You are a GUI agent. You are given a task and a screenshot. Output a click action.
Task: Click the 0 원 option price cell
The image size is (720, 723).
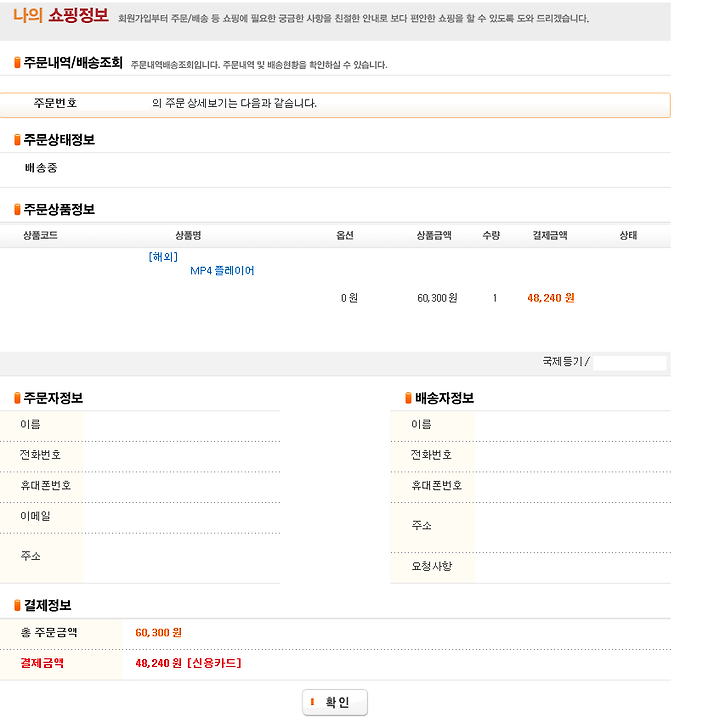pos(349,298)
